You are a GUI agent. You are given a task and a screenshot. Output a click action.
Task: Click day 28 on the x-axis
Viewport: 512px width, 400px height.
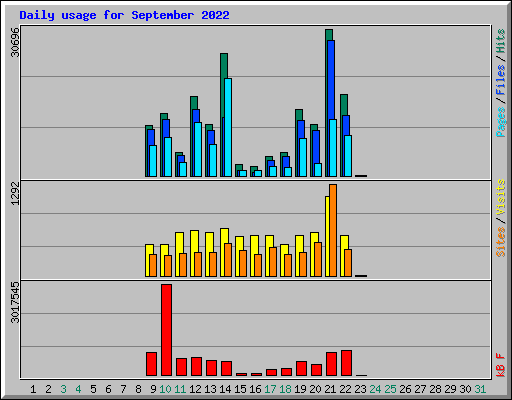click(x=435, y=389)
